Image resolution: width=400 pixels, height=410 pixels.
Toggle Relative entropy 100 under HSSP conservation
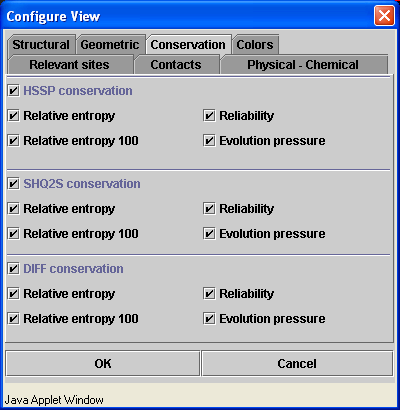(13, 141)
